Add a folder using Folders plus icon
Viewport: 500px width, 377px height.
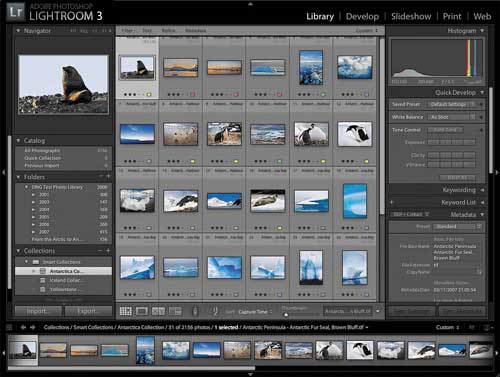pos(108,176)
